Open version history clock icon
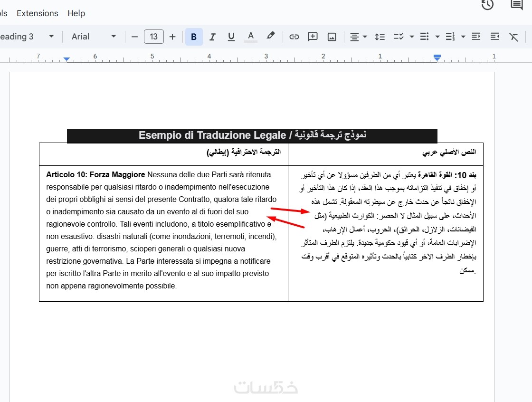The width and height of the screenshot is (532, 402). (x=487, y=4)
